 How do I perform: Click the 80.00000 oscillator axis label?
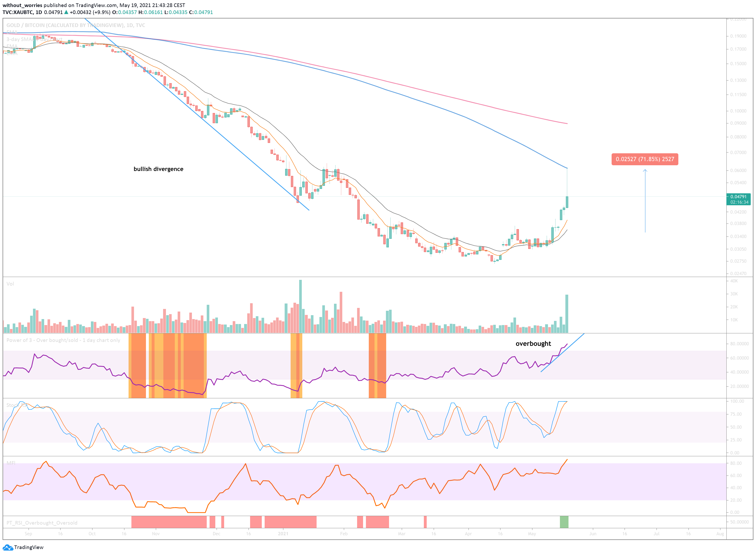click(x=740, y=344)
